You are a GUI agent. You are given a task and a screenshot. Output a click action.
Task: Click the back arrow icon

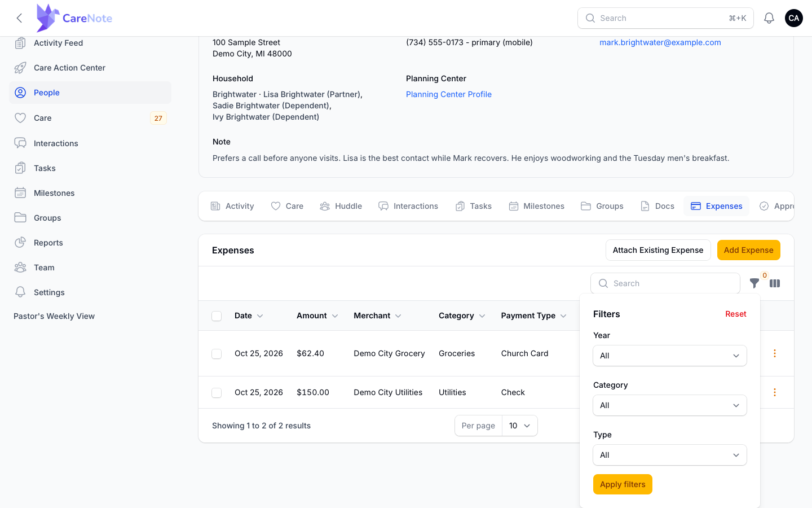tap(19, 18)
